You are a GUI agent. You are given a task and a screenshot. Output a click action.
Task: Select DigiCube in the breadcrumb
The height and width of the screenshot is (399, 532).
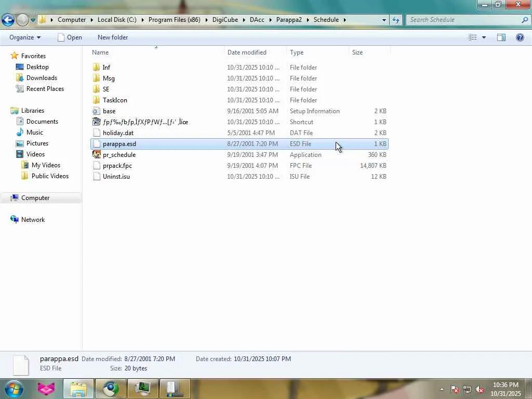pos(225,20)
